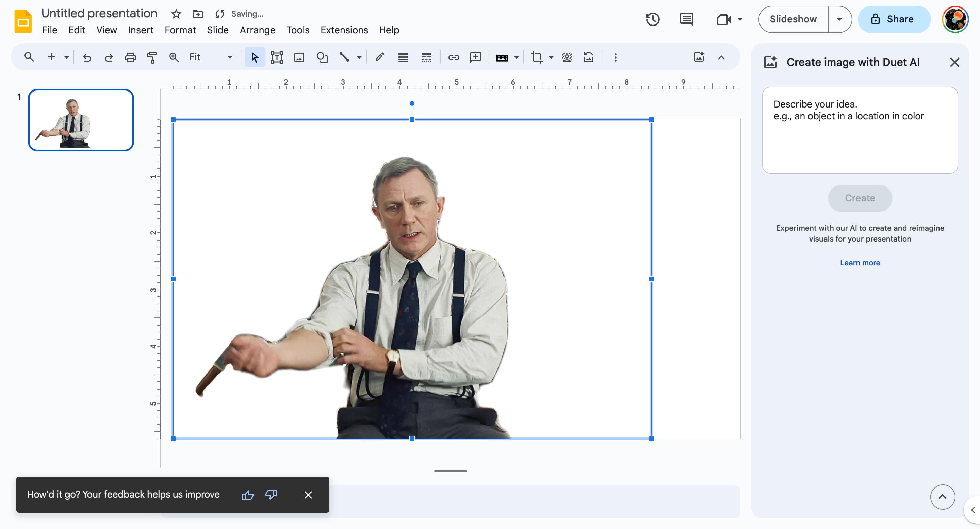This screenshot has height=529, width=980.
Task: Click the Share button
Action: (894, 19)
